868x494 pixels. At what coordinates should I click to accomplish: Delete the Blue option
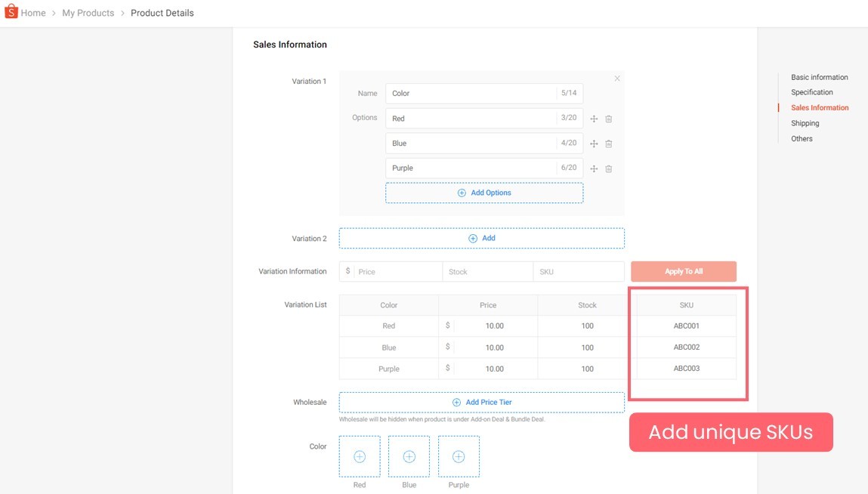point(608,144)
